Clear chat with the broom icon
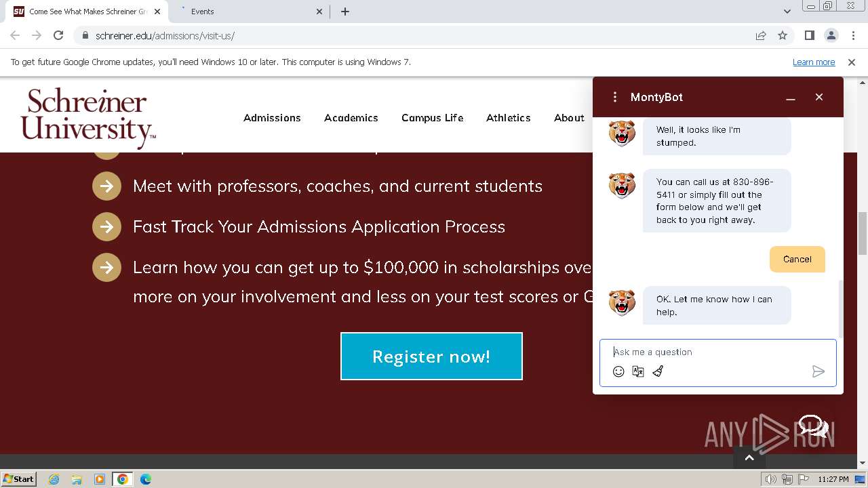 [658, 371]
